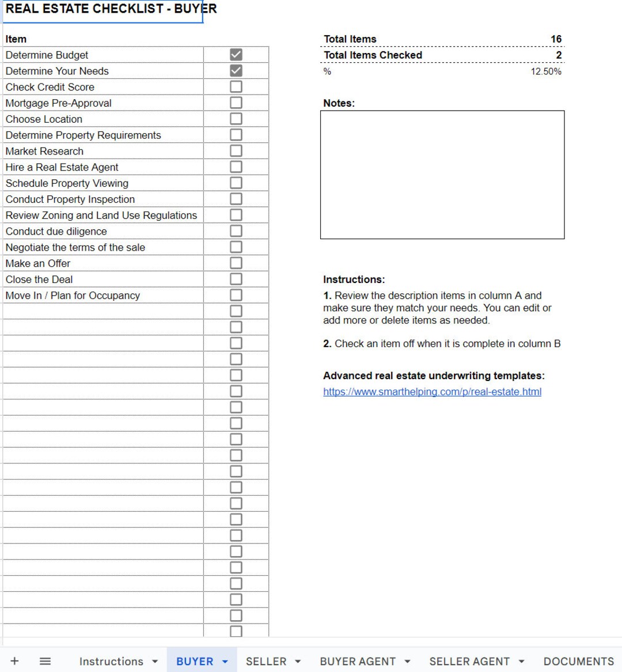
Task: Open the SELLER tab dropdown arrow
Action: (297, 661)
